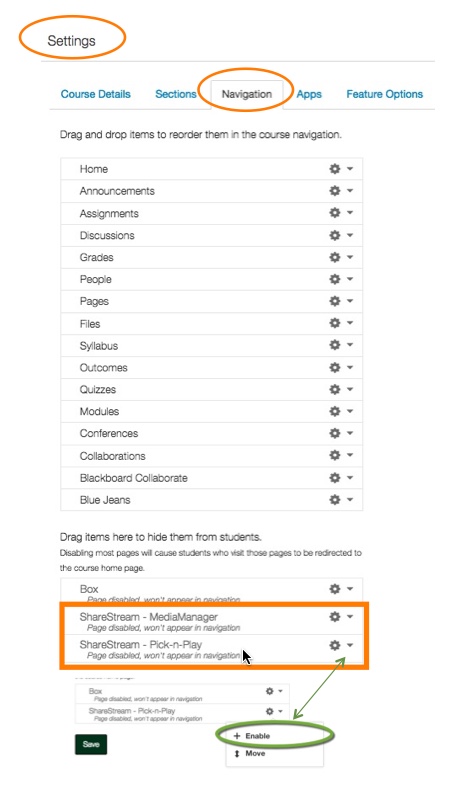This screenshot has height=803, width=459.
Task: Switch to the Course Details tab
Action: pyautogui.click(x=95, y=94)
